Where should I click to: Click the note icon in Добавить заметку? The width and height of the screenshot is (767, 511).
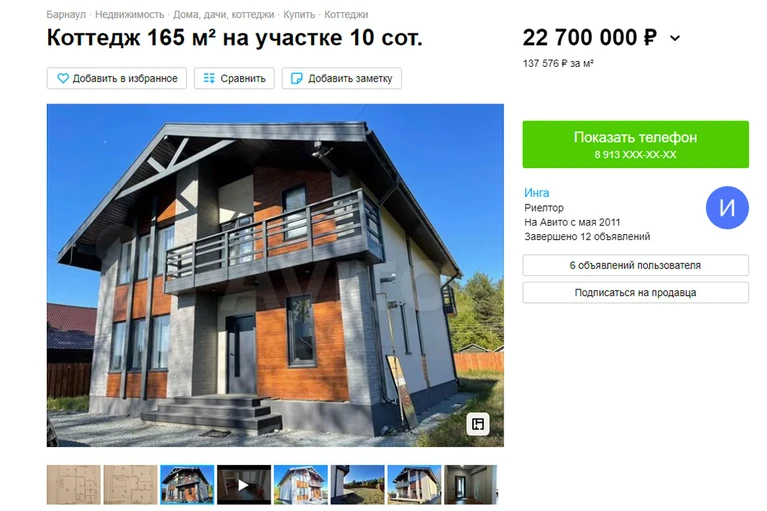click(x=296, y=78)
